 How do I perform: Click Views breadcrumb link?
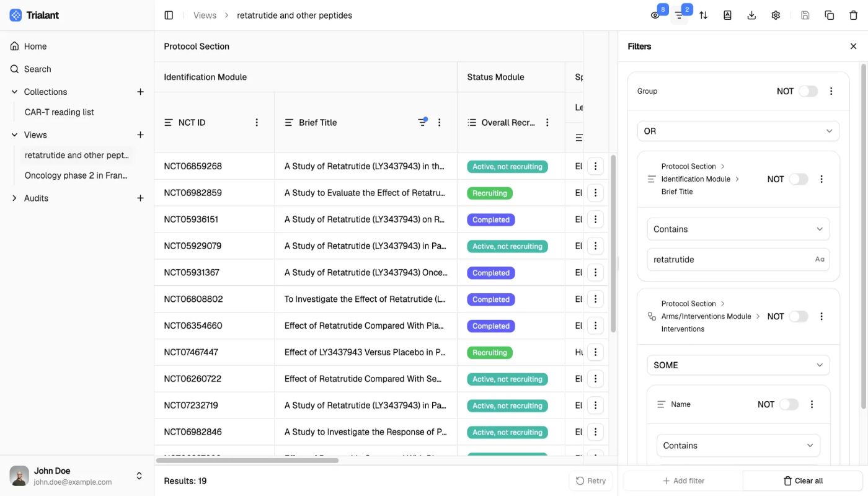pos(205,15)
